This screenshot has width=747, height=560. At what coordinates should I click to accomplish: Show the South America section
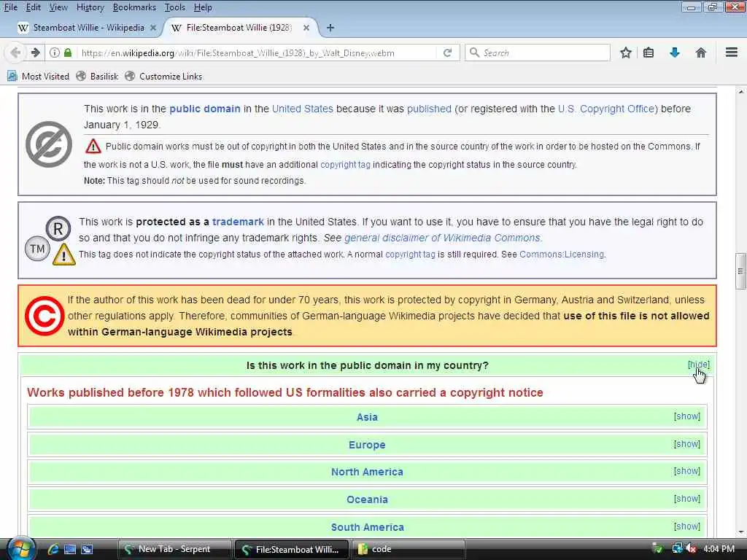pyautogui.click(x=687, y=526)
